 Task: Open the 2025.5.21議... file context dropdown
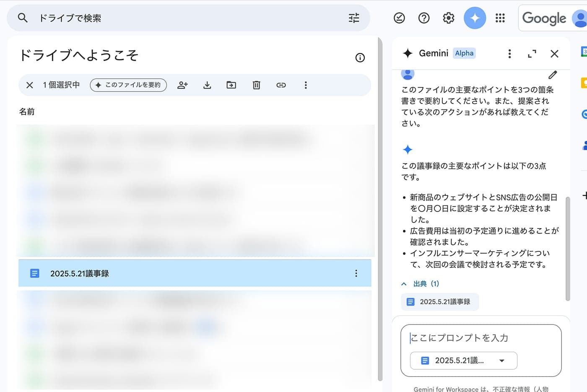pyautogui.click(x=463, y=361)
